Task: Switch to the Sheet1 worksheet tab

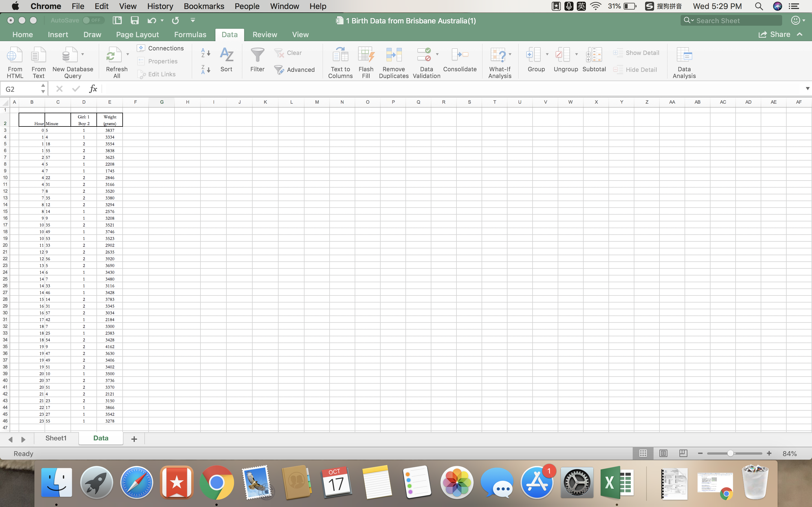Action: pyautogui.click(x=56, y=438)
